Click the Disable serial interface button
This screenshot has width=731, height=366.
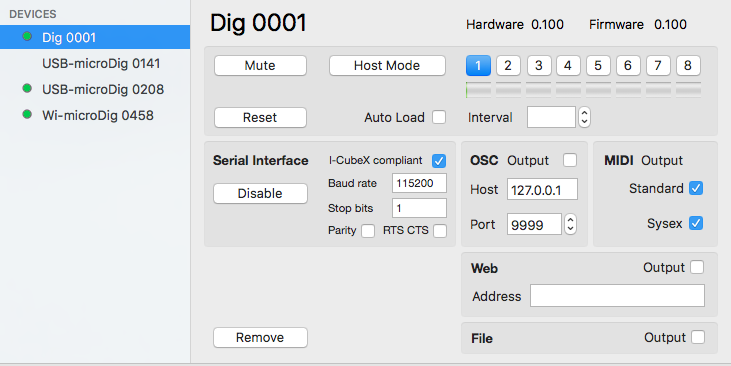point(260,193)
